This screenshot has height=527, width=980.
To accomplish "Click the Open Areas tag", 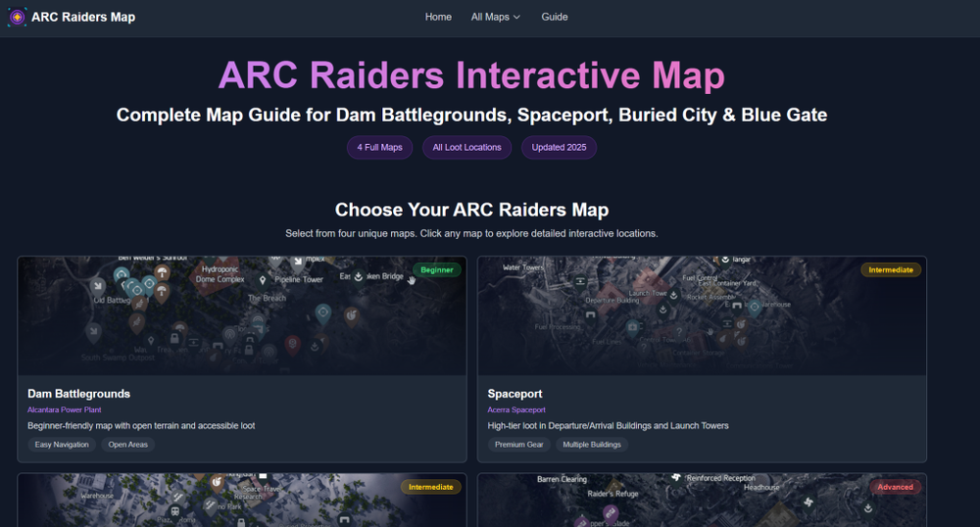I will pos(128,445).
